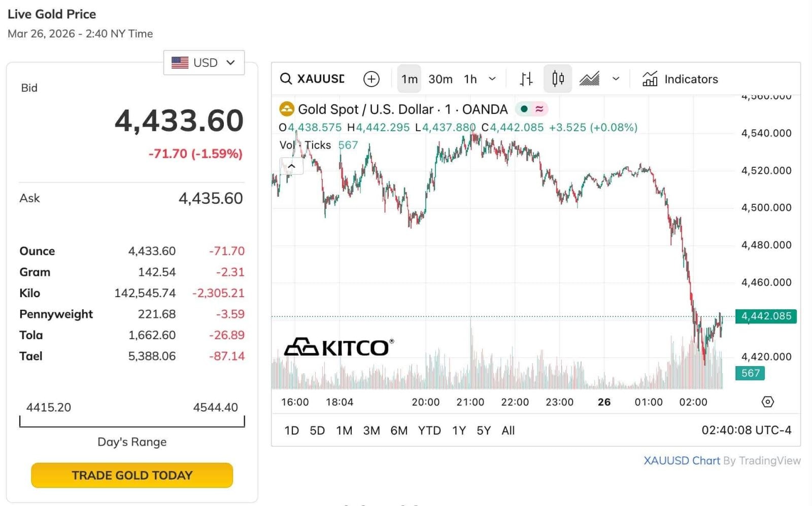Select the 5D date range
Image resolution: width=812 pixels, height=506 pixels.
coord(317,430)
